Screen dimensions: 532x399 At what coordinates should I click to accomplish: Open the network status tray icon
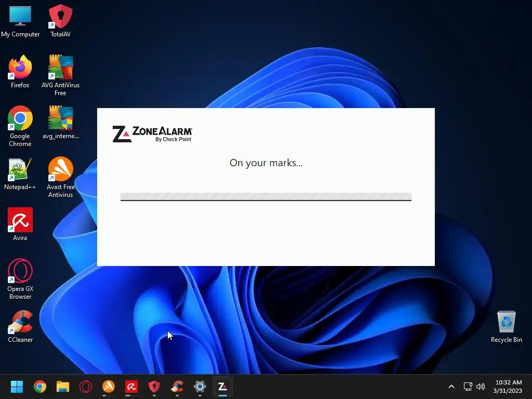(x=468, y=387)
